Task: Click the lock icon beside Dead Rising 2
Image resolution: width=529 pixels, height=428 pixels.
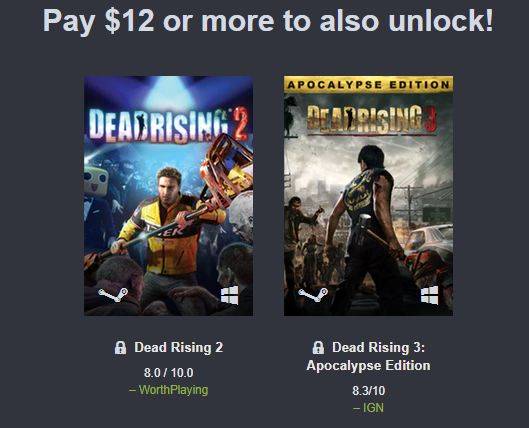Action: click(x=120, y=347)
